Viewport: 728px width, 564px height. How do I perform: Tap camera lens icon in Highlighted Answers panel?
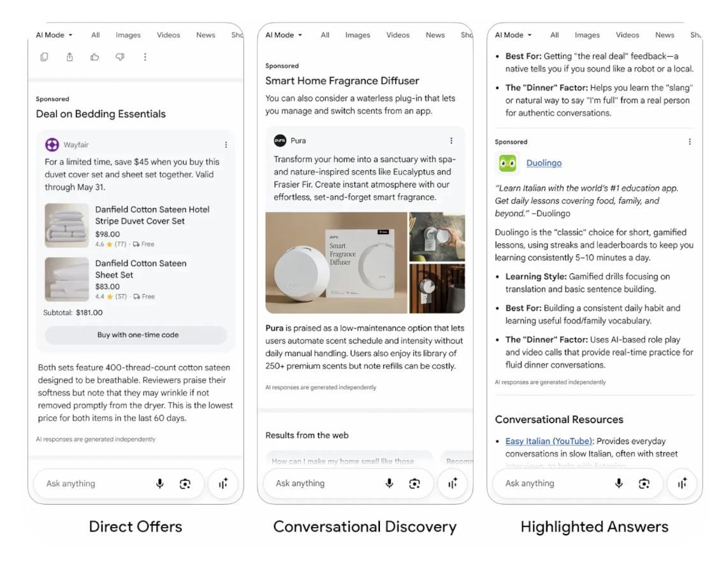point(643,484)
